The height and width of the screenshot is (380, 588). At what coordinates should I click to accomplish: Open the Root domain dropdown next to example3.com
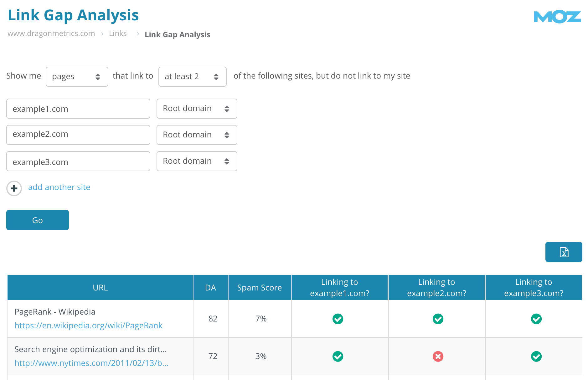197,161
